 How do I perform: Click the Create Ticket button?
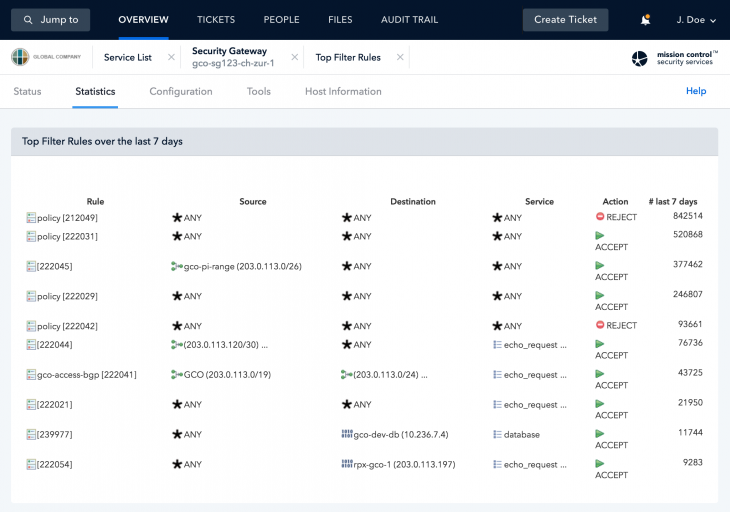click(x=565, y=20)
